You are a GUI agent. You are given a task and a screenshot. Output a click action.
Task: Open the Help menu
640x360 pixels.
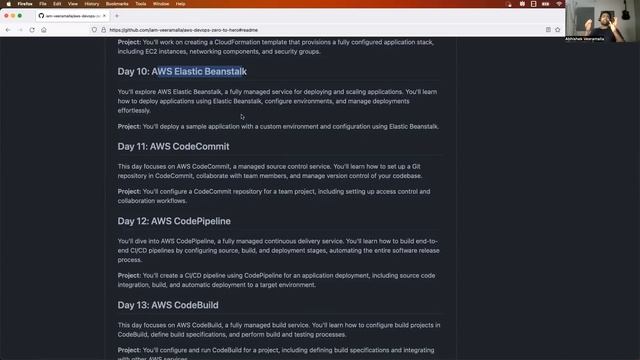(x=180, y=4)
